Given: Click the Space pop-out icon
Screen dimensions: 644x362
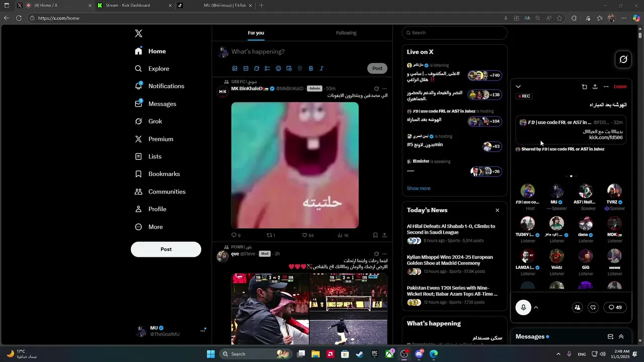Looking at the screenshot, I should pos(584,86).
